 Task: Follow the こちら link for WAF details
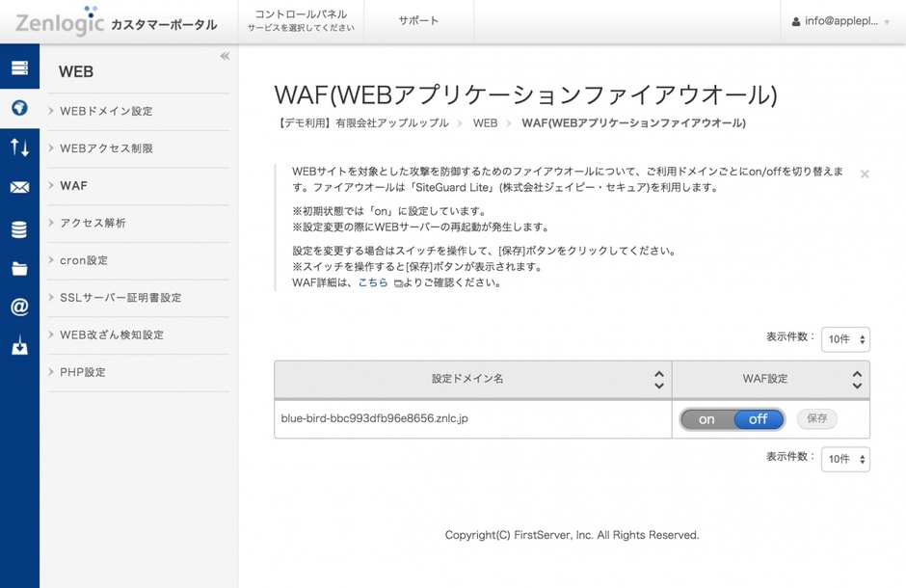pos(373,283)
